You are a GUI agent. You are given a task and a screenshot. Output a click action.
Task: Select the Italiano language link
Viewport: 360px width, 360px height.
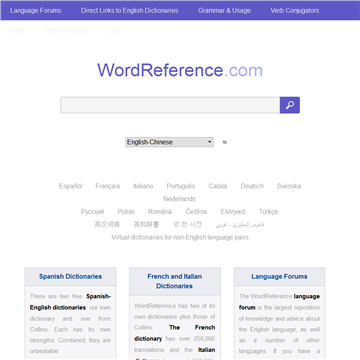[x=143, y=186]
